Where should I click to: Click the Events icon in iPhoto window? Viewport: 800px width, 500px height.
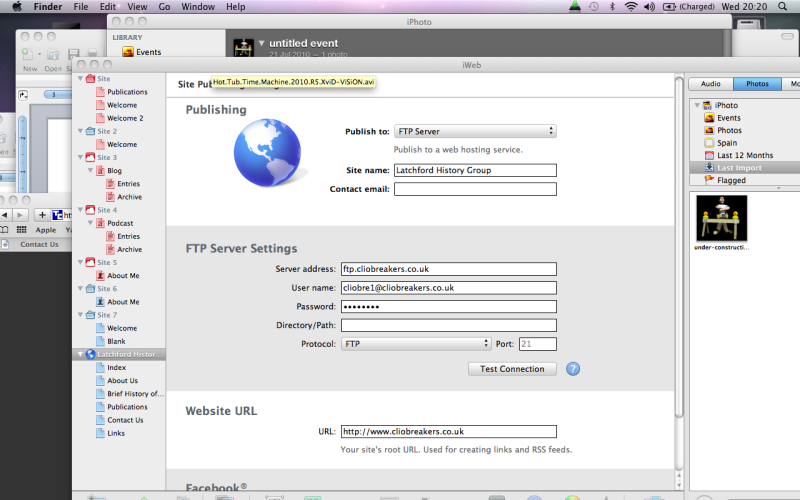[x=128, y=52]
